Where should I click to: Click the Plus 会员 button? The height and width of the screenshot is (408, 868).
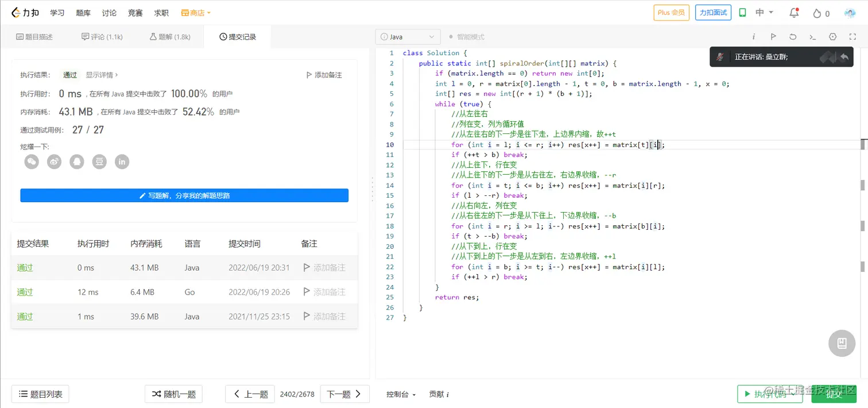pos(672,13)
